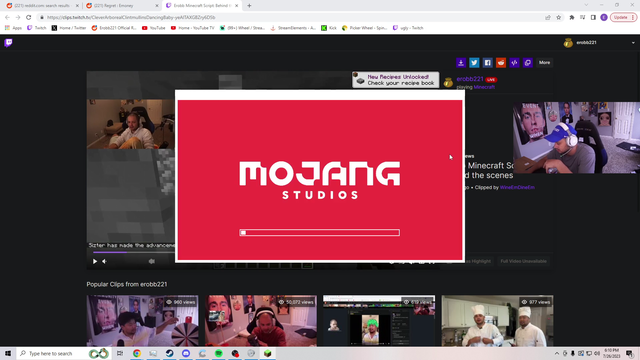Open the erobb221 channel link

click(470, 79)
